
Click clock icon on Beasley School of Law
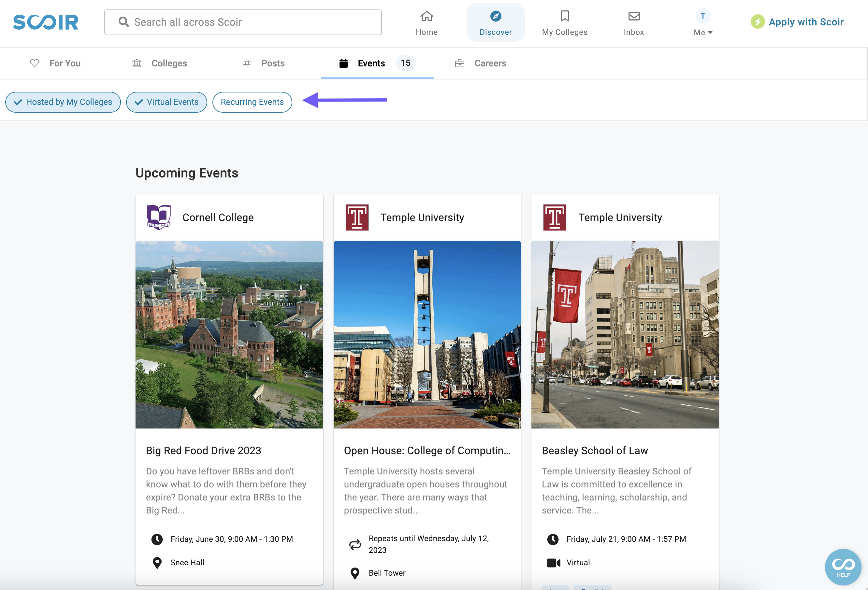[553, 539]
